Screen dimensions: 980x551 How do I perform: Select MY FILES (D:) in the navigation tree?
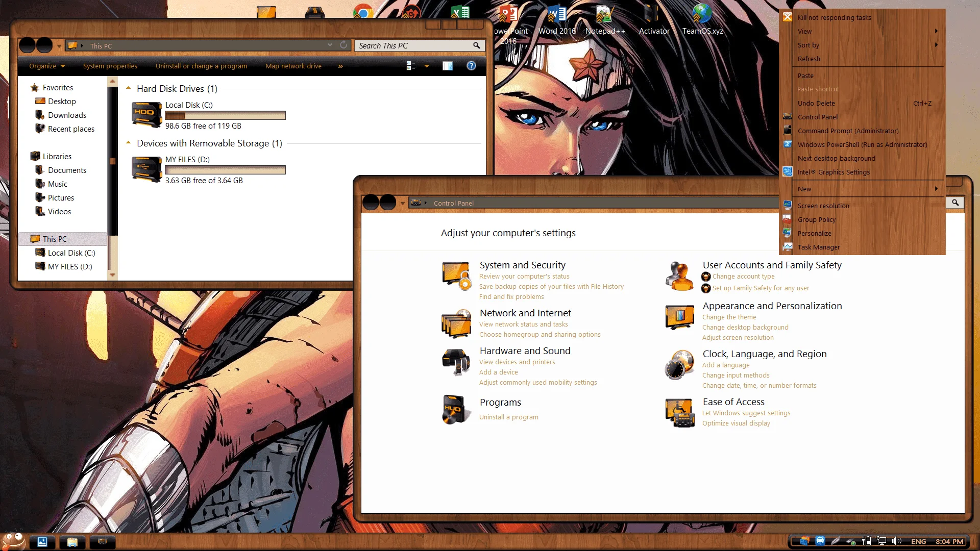coord(70,267)
